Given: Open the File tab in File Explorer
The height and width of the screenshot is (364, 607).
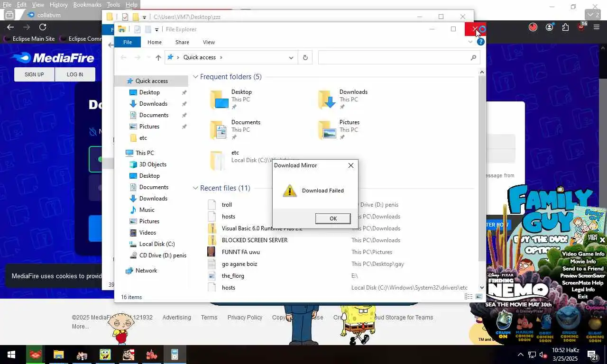Looking at the screenshot, I should (128, 42).
